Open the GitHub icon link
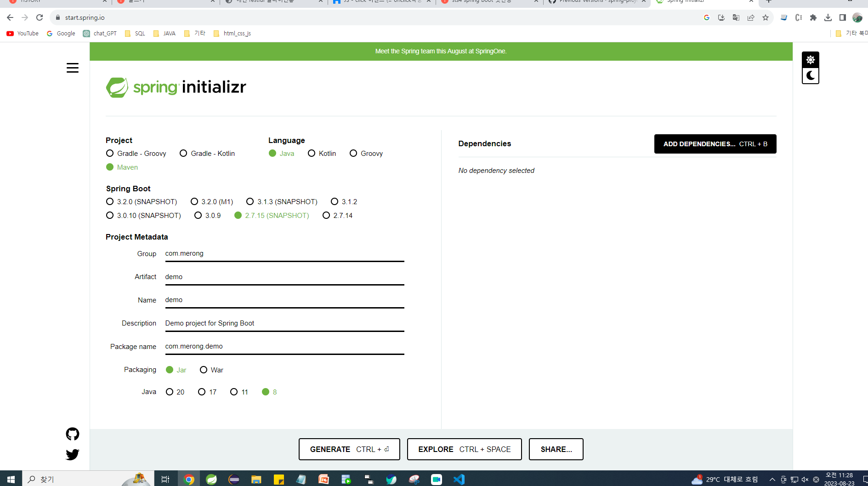 click(x=73, y=434)
